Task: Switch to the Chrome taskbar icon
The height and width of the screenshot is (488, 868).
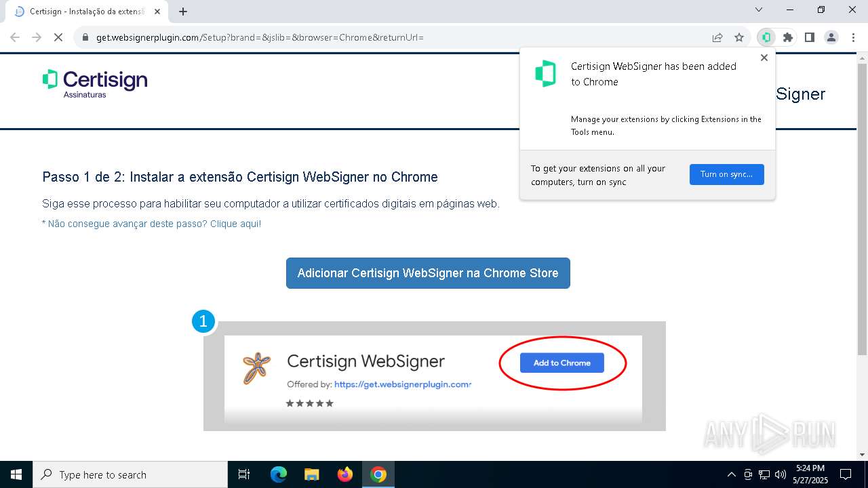Action: [x=378, y=474]
